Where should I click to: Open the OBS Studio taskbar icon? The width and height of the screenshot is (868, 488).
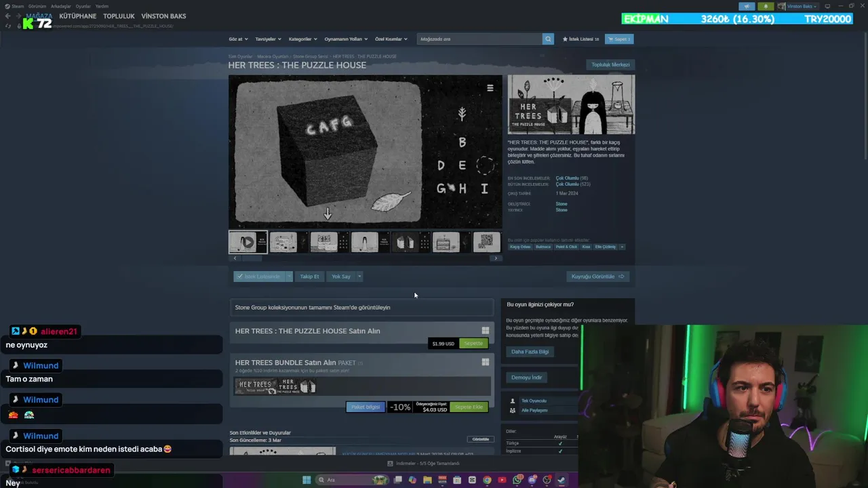click(547, 480)
